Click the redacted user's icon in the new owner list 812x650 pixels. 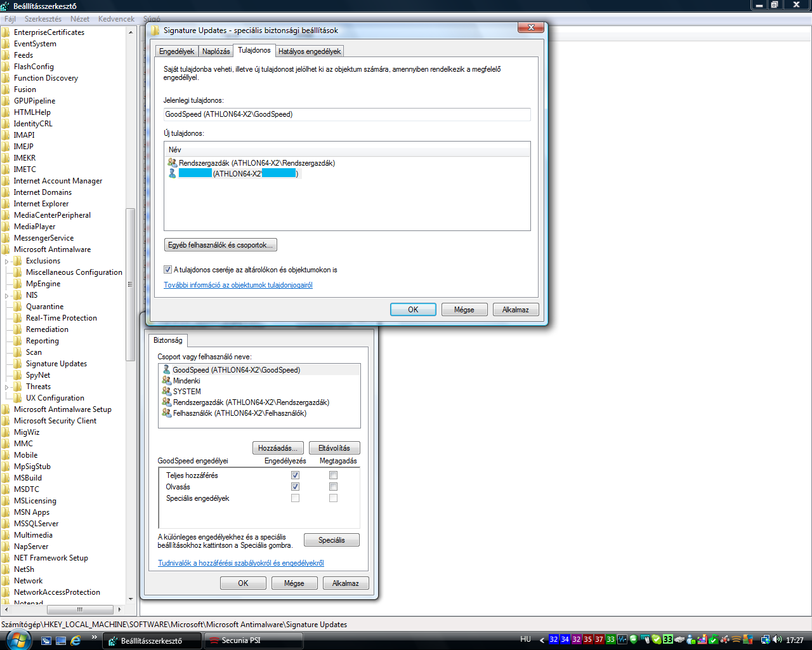172,173
